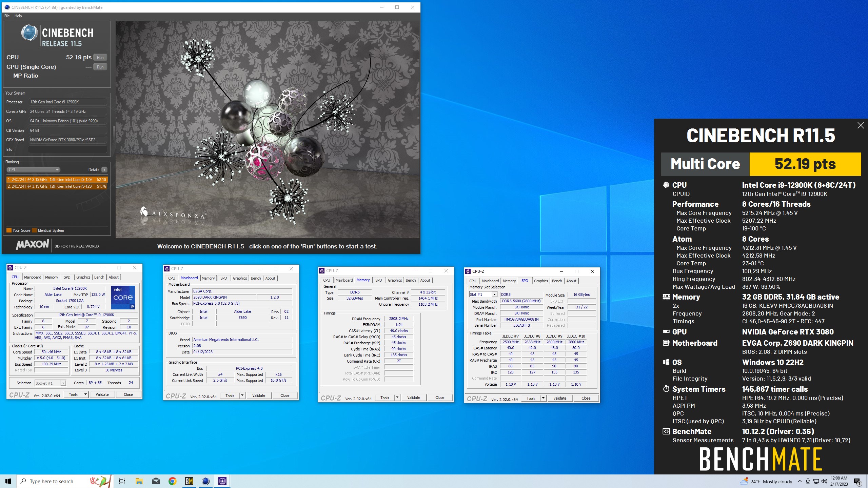Close the BenchMate result overlay panel
The image size is (868, 488).
(861, 125)
